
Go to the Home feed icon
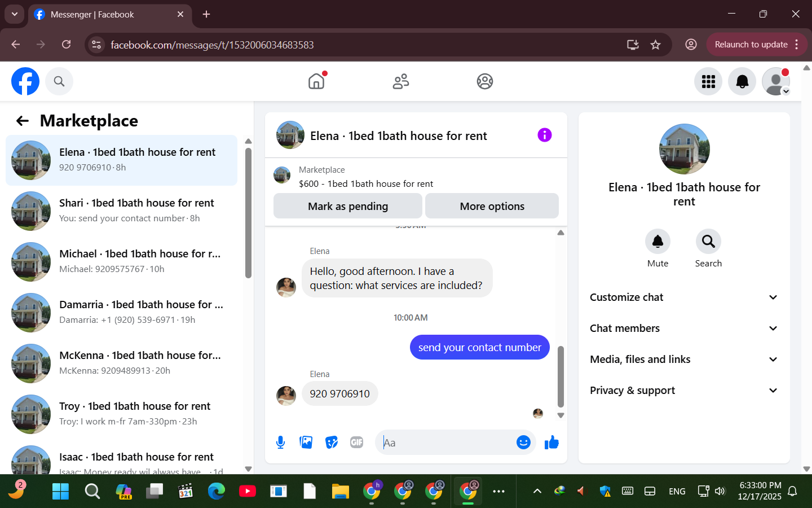tap(316, 81)
